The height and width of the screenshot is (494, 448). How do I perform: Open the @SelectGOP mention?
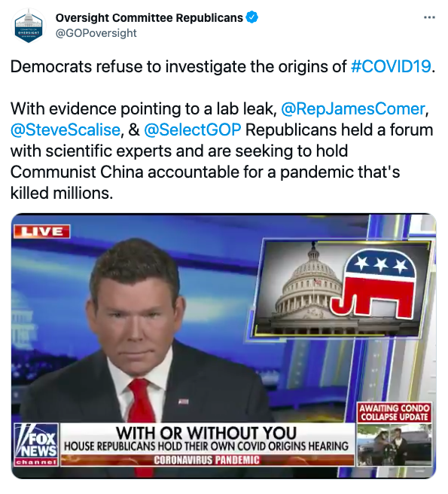click(x=193, y=130)
